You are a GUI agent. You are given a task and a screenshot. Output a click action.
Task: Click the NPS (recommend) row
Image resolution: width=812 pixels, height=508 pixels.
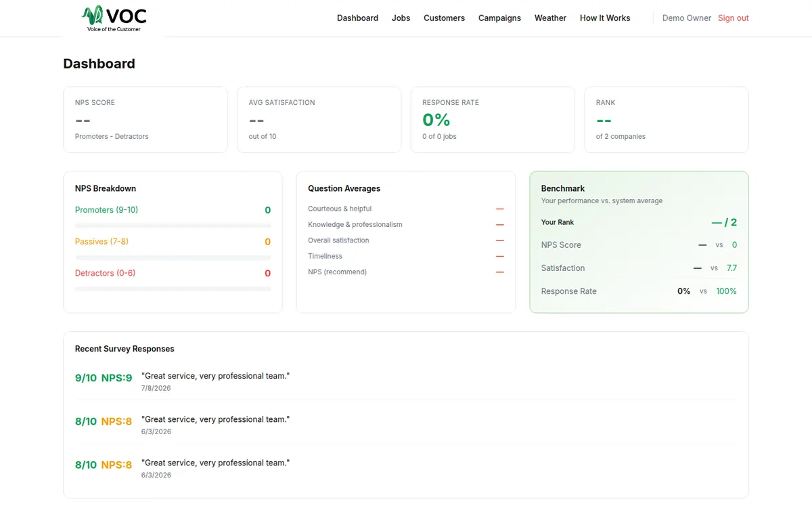[x=406, y=272]
